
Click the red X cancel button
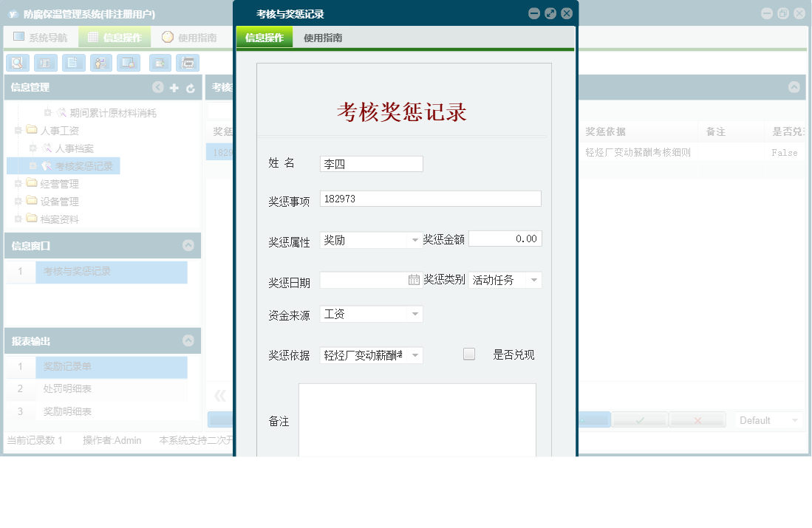[x=697, y=419]
